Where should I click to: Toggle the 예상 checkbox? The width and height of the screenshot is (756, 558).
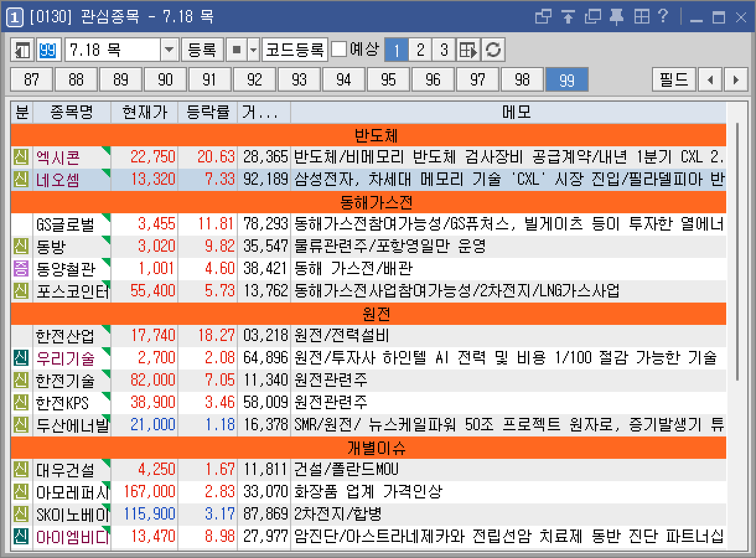click(339, 49)
